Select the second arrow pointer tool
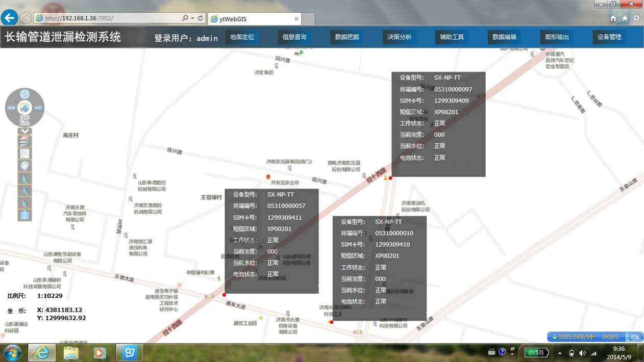 tap(24, 191)
